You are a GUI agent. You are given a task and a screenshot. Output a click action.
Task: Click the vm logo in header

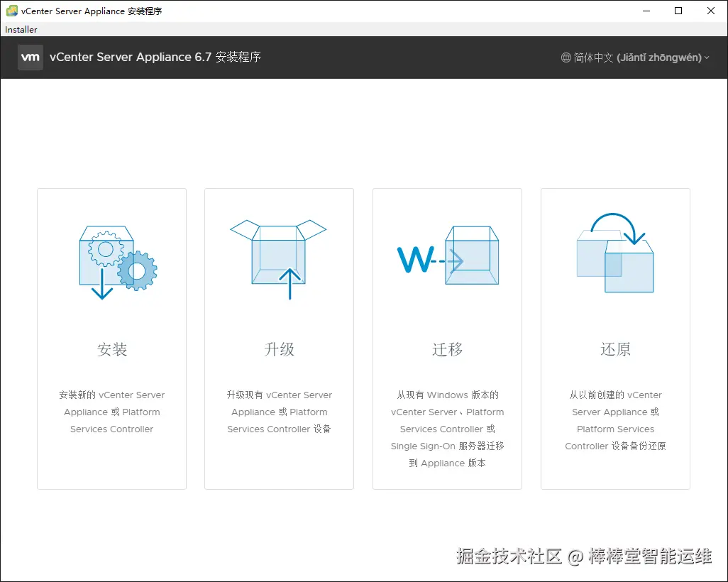31,57
